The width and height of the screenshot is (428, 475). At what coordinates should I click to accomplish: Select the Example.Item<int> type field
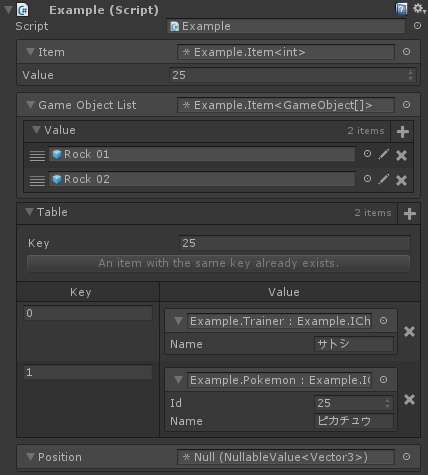click(x=286, y=52)
